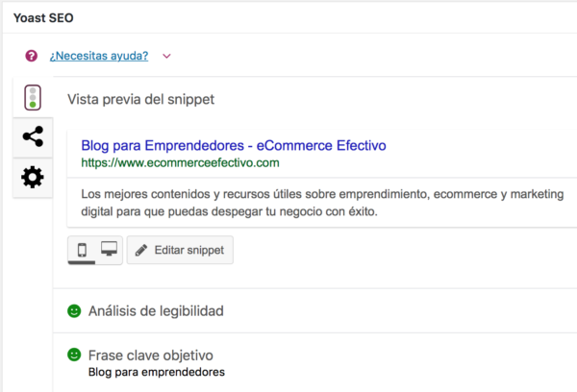
Task: Open the gear advanced settings tab
Action: point(33,177)
